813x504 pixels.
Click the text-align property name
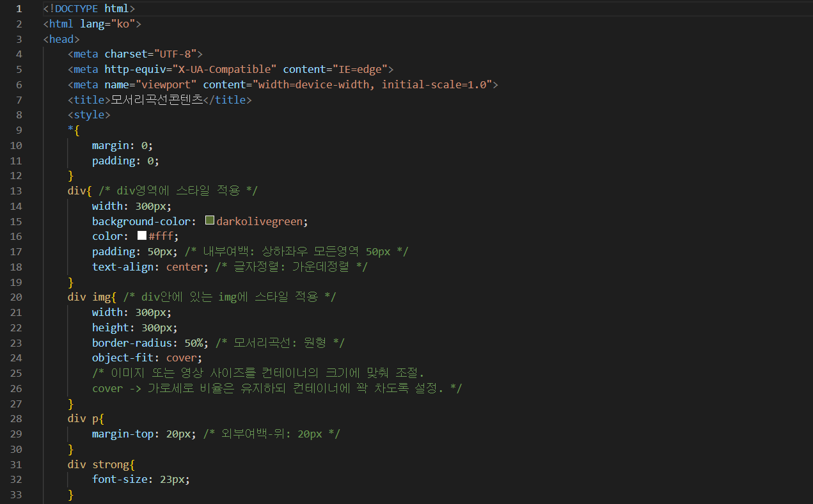click(x=123, y=267)
